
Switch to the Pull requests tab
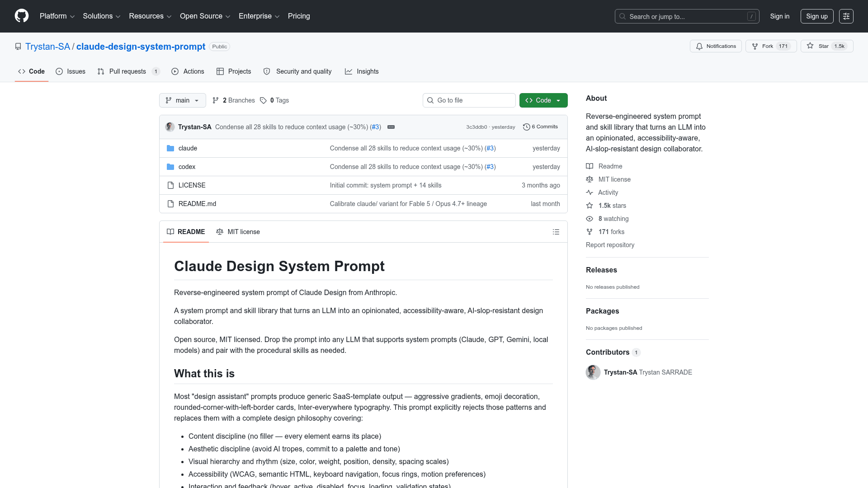(128, 71)
